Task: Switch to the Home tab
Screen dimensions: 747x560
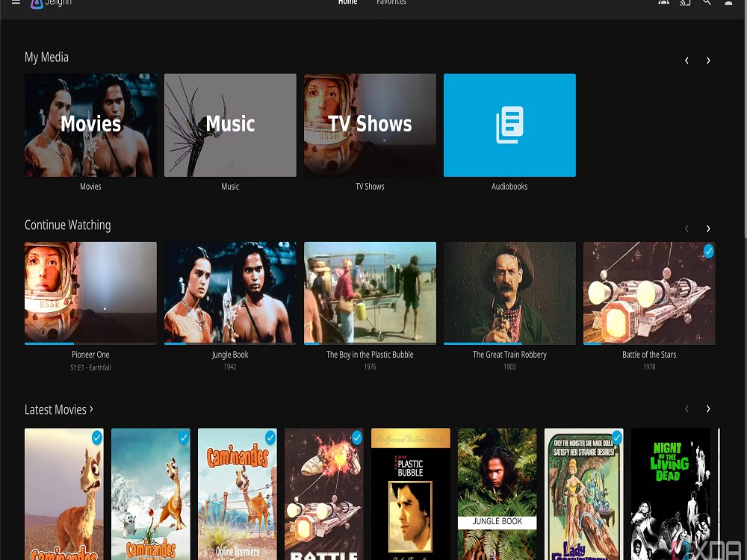Action: click(347, 2)
